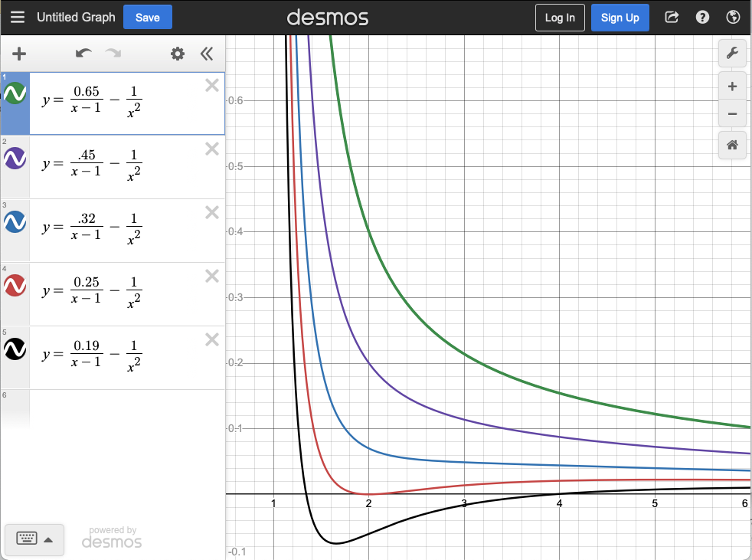Zoom out on the graph
Screen dimensions: 752x560
click(732, 114)
